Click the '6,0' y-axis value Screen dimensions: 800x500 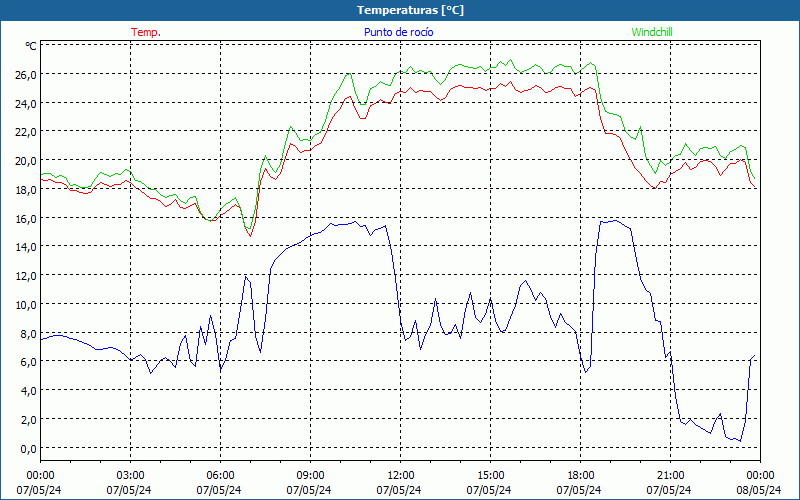[29, 362]
